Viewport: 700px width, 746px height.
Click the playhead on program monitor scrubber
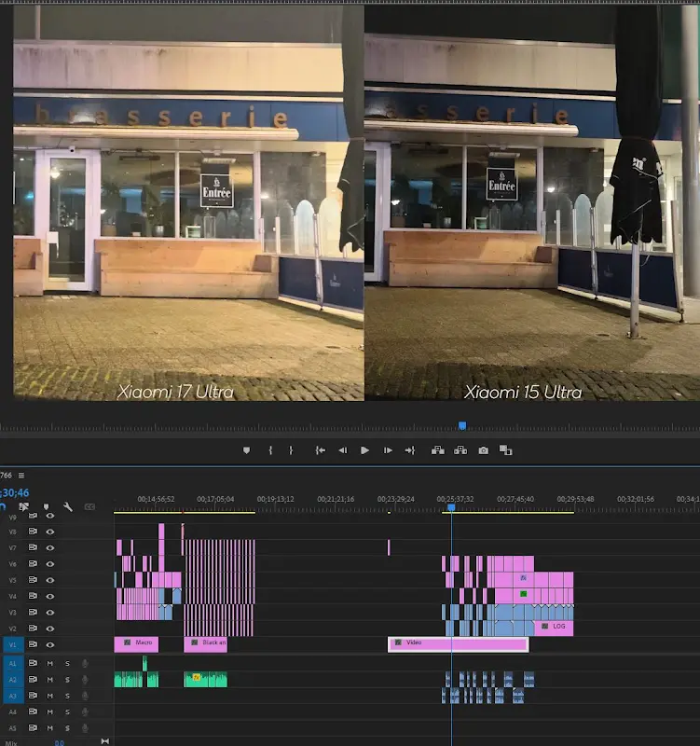(461, 426)
